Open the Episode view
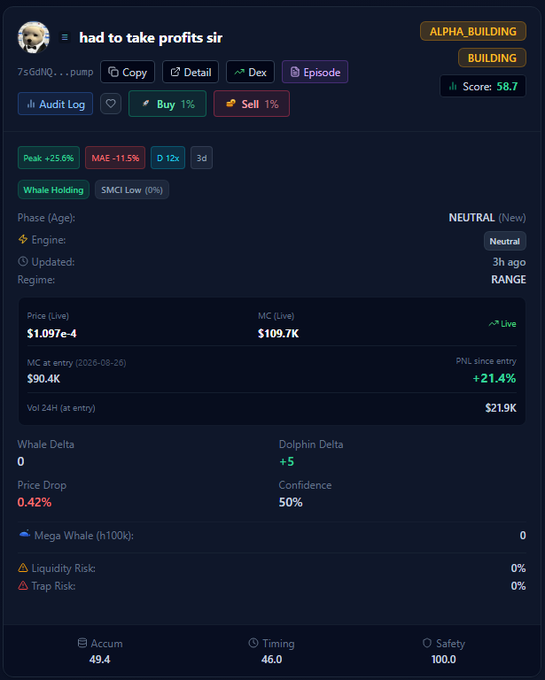The height and width of the screenshot is (680, 545). pyautogui.click(x=315, y=72)
